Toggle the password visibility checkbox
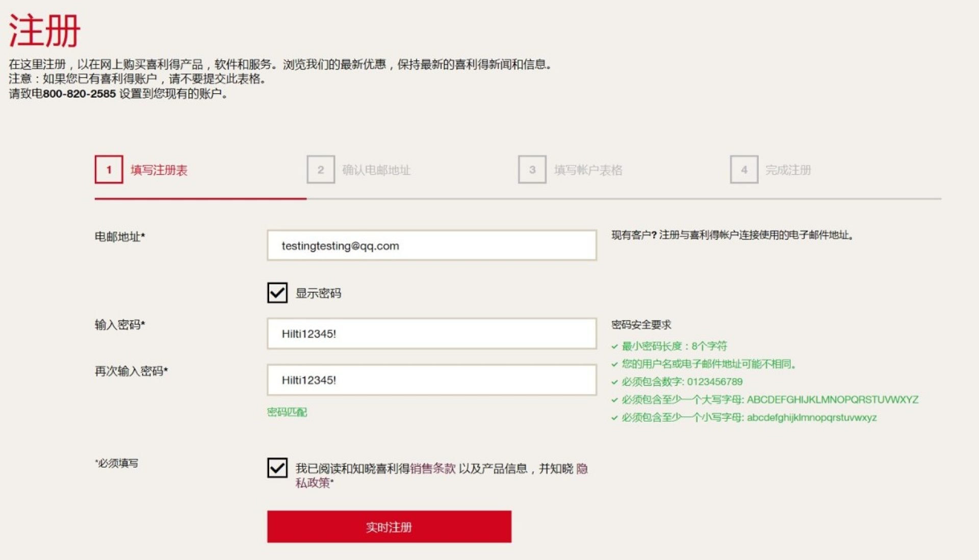This screenshot has height=560, width=979. 277,293
